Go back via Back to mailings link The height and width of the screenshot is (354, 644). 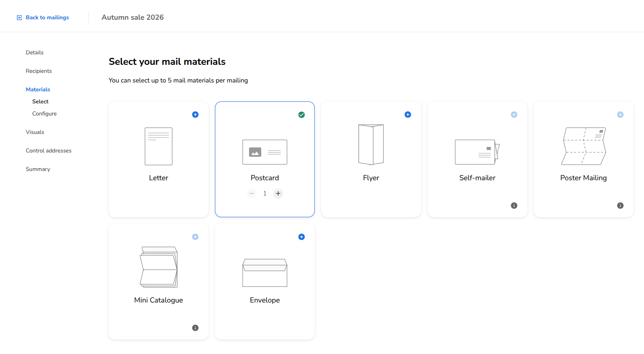click(43, 17)
